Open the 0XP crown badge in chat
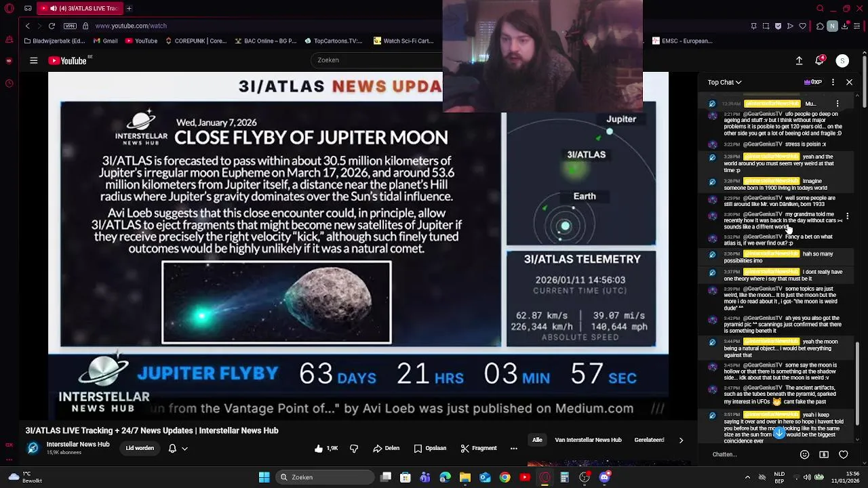 (x=813, y=82)
